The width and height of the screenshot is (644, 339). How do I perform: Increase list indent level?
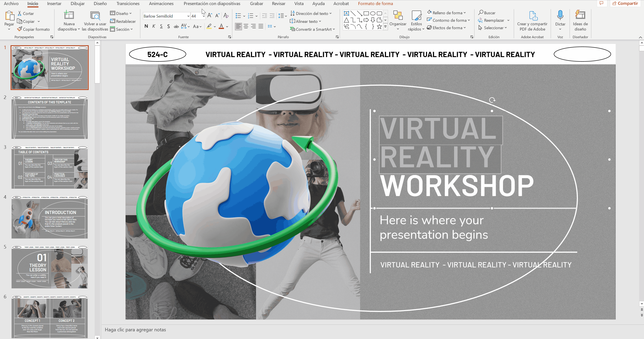coord(272,16)
